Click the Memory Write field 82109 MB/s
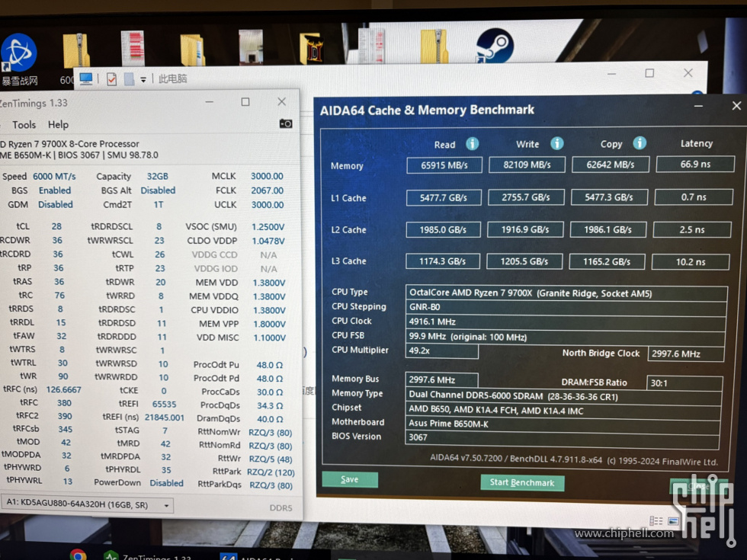Viewport: 747px width, 560px height. (527, 165)
